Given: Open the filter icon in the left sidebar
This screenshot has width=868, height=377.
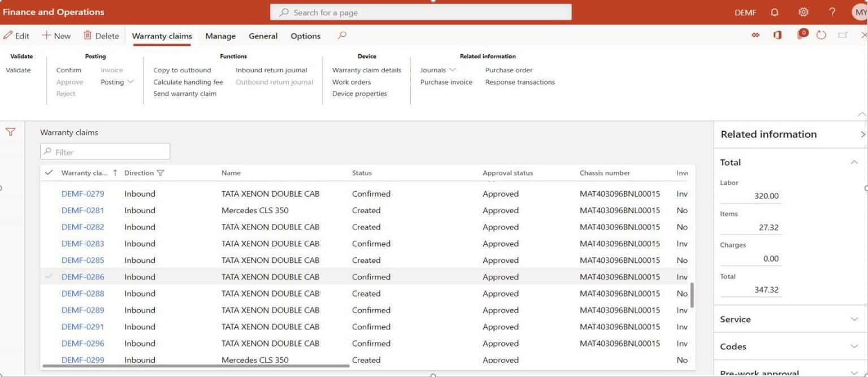Looking at the screenshot, I should point(10,132).
